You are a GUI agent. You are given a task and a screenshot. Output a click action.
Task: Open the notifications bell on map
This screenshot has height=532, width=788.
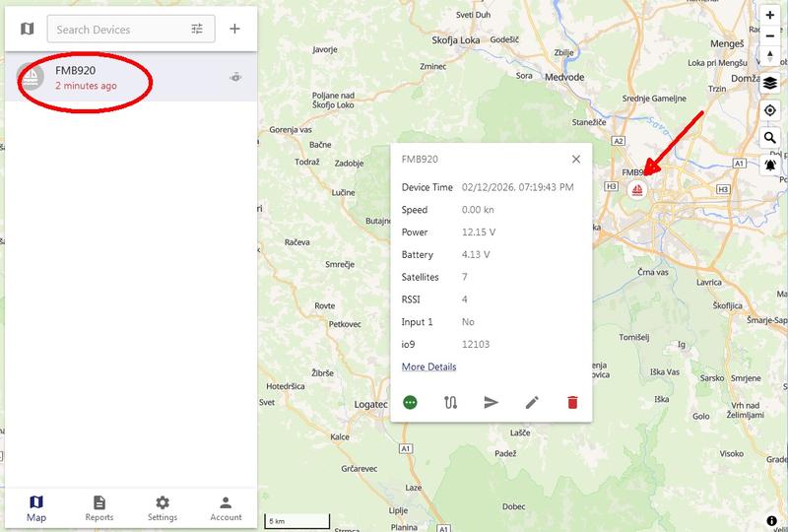(770, 165)
